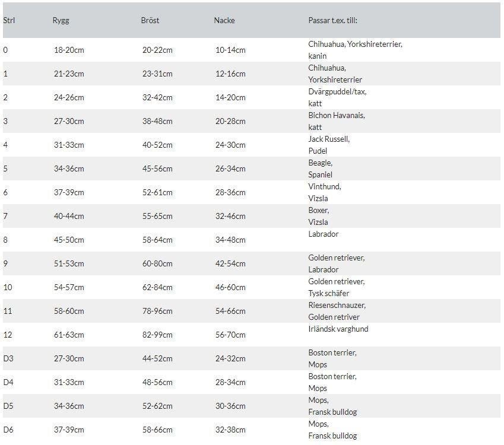The width and height of the screenshot is (504, 445).
Task: Select the 60-80cm Bröst cell
Action: tap(157, 263)
